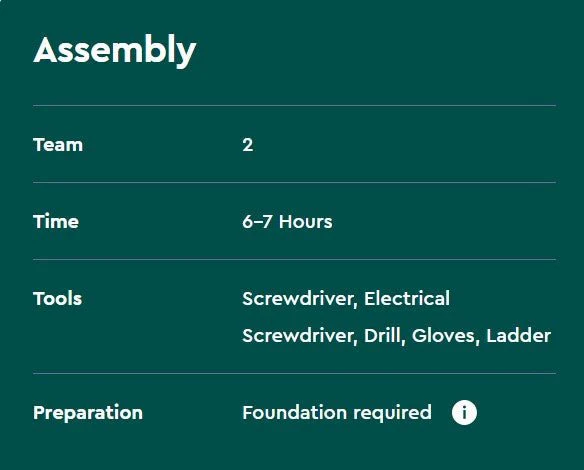Click the Assembly heading
This screenshot has width=584, height=470.
[115, 51]
